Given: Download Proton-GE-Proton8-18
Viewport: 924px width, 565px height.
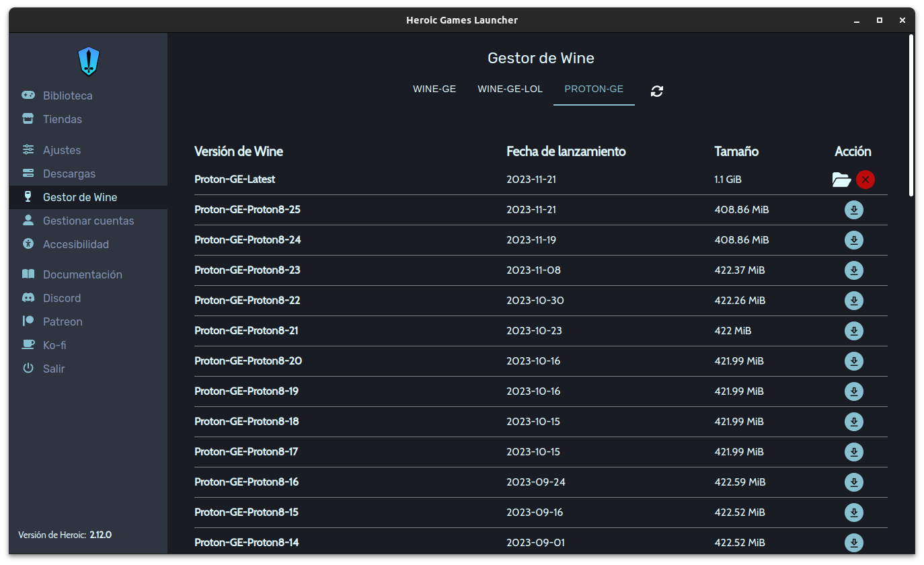Looking at the screenshot, I should pyautogui.click(x=853, y=422).
